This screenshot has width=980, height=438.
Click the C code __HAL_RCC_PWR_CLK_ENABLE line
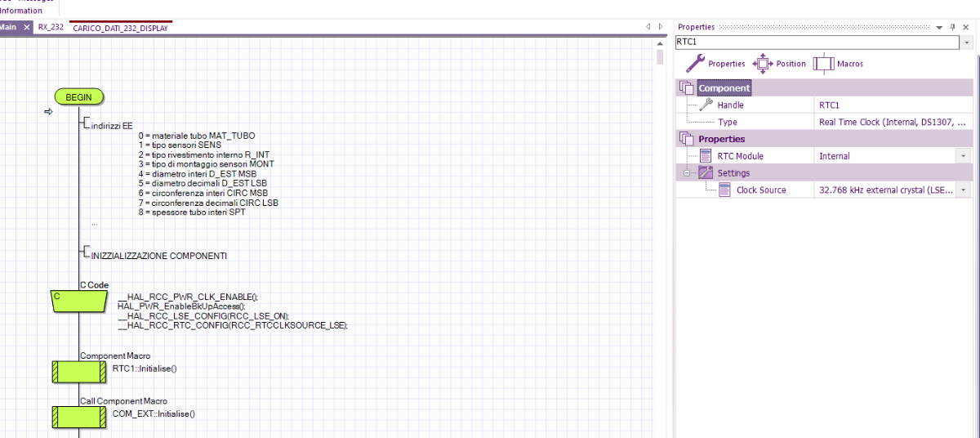coord(188,297)
